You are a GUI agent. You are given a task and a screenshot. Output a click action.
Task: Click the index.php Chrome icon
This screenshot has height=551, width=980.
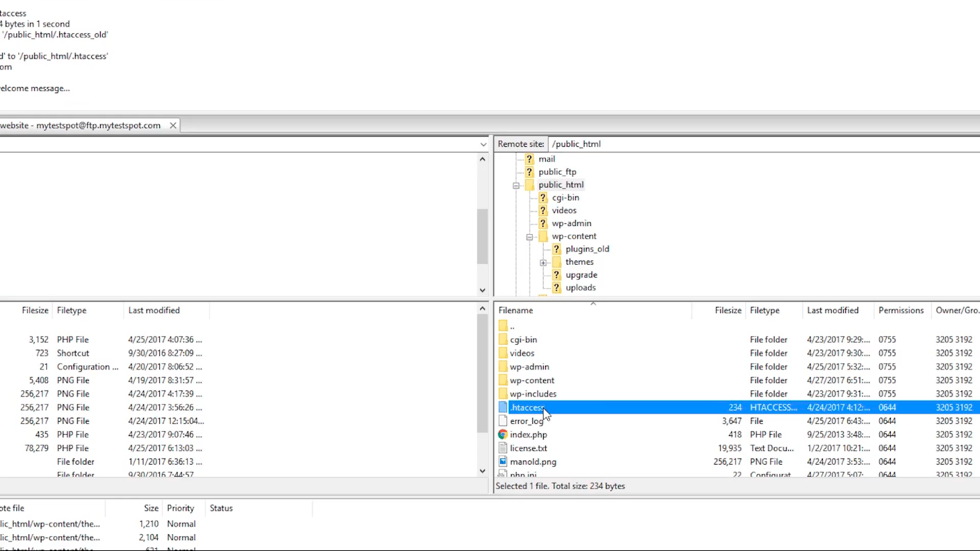point(503,435)
